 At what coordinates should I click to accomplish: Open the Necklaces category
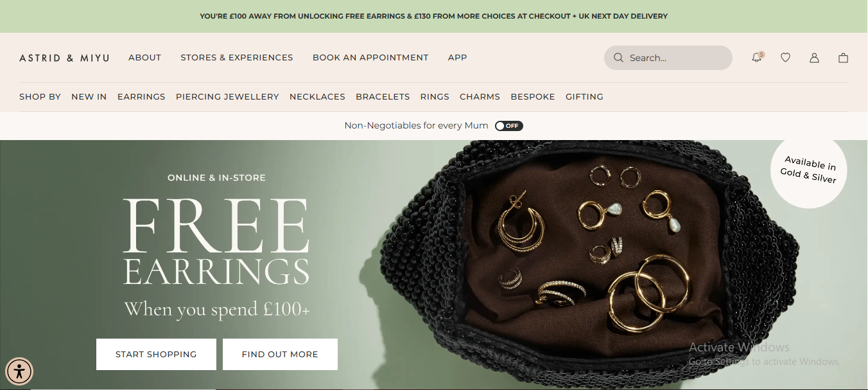[317, 97]
